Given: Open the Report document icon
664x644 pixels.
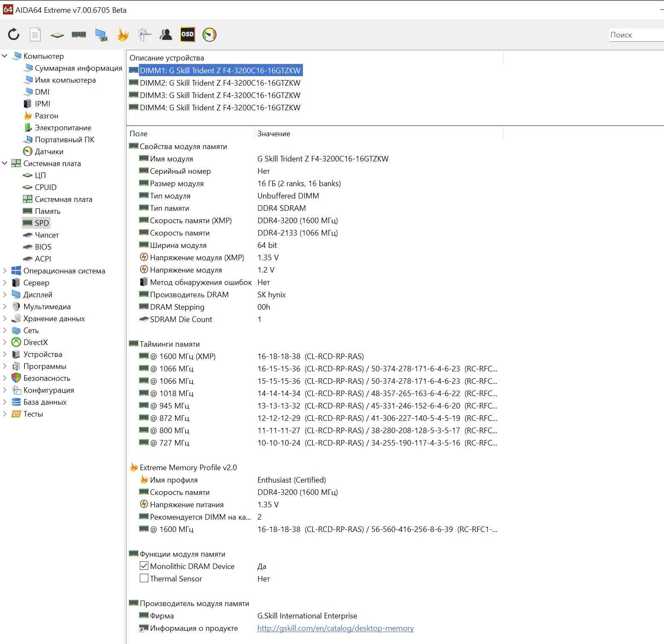Looking at the screenshot, I should tap(35, 34).
